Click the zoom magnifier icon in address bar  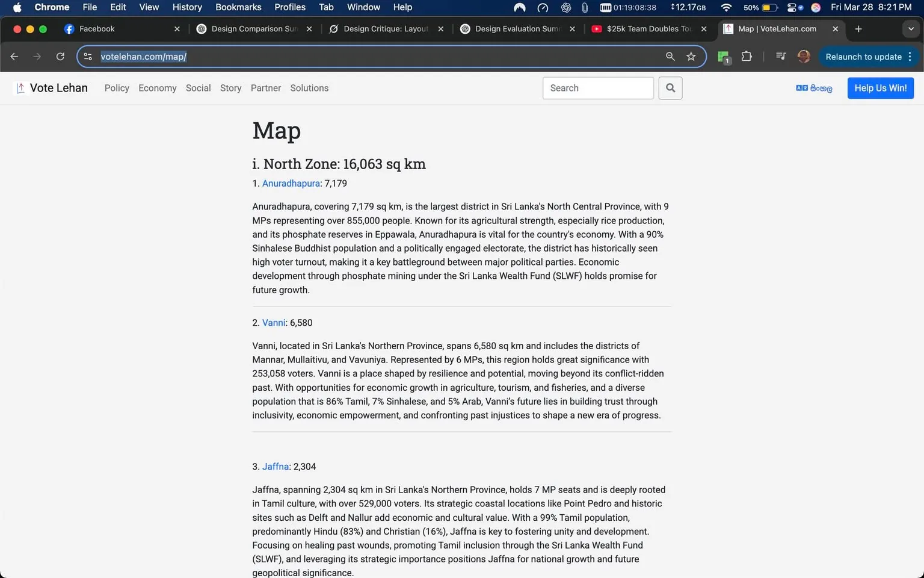[670, 56]
